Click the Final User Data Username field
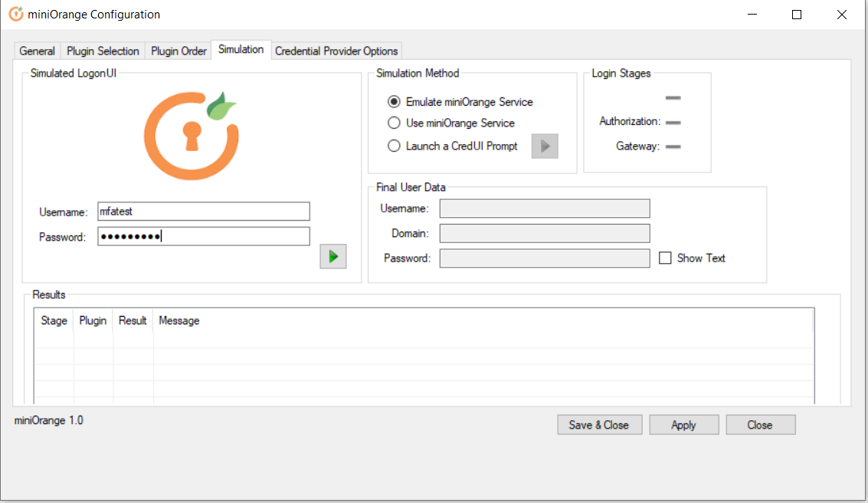The height and width of the screenshot is (503, 868). click(545, 209)
